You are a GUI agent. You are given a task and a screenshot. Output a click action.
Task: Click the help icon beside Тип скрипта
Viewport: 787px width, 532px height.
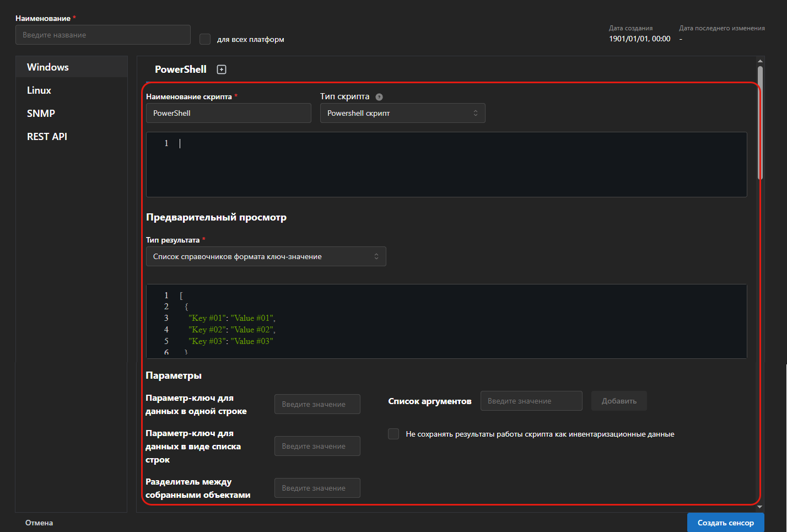coord(379,97)
